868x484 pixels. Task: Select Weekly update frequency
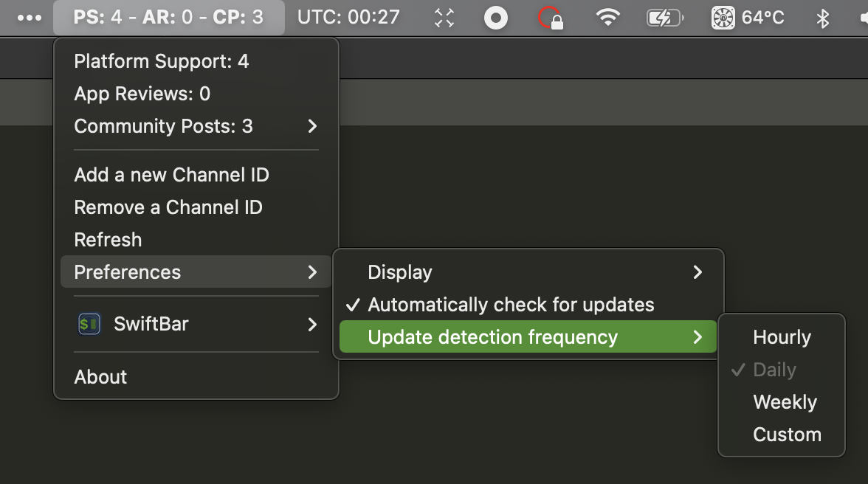[784, 401]
